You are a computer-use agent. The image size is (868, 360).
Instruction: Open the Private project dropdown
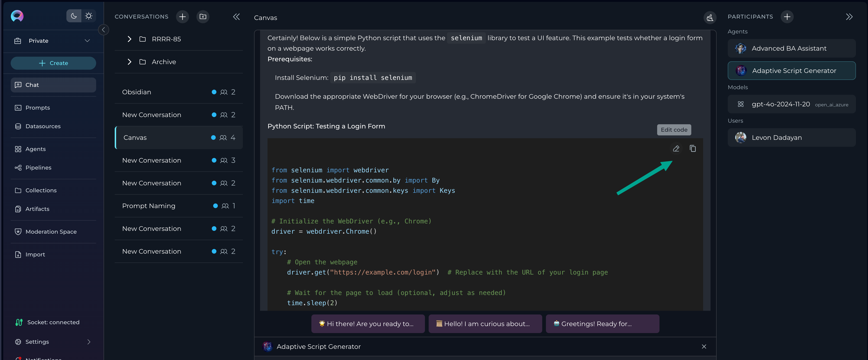(x=53, y=41)
